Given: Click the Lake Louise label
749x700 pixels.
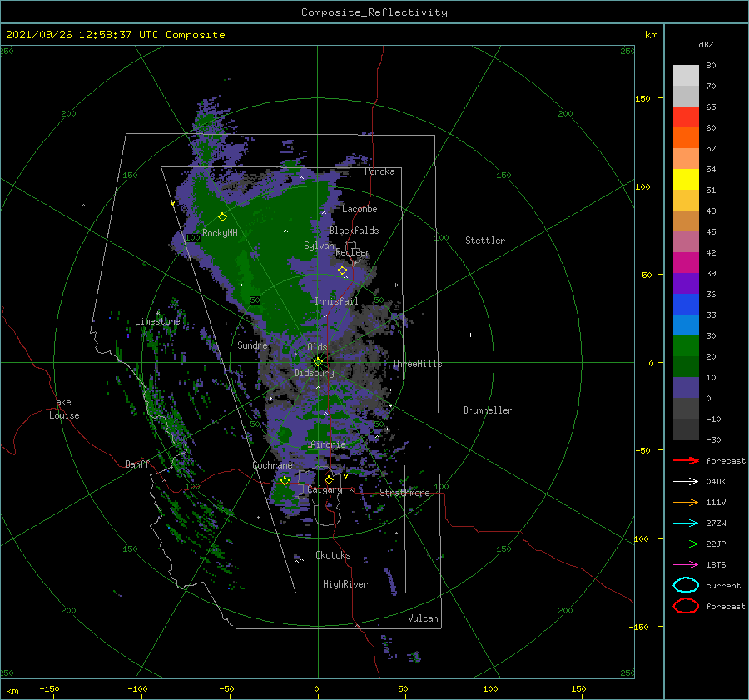Looking at the screenshot, I should (64, 409).
